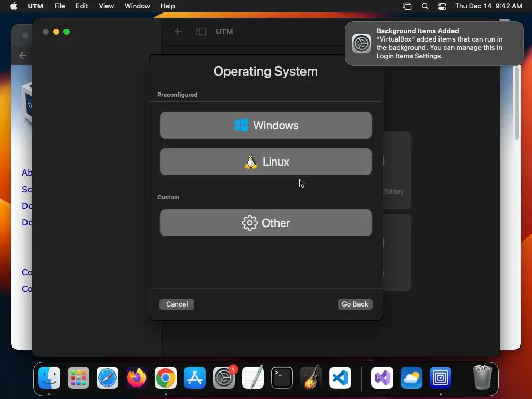Screen dimensions: 532x399
Task: Launch GarageBand from the Dock
Action: coord(311,378)
